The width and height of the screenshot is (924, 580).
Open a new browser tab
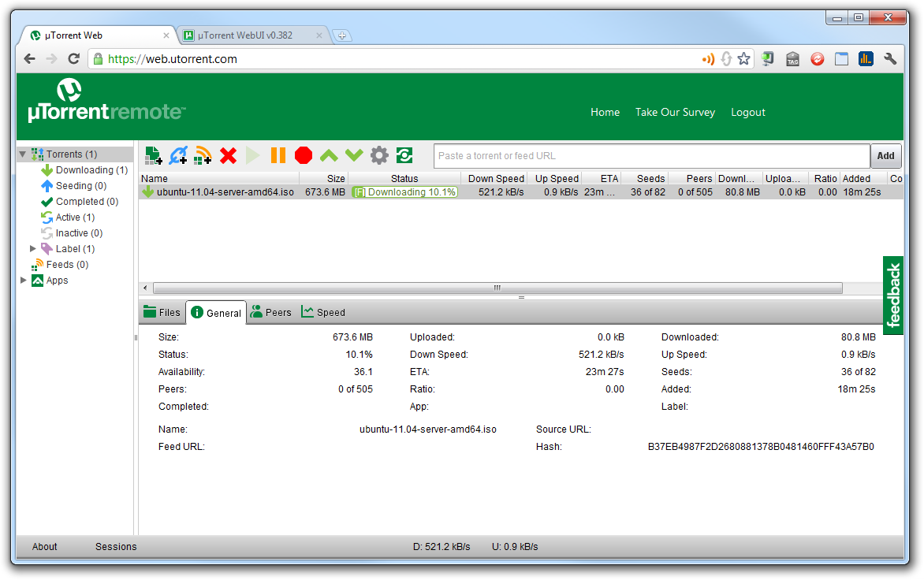(x=342, y=36)
